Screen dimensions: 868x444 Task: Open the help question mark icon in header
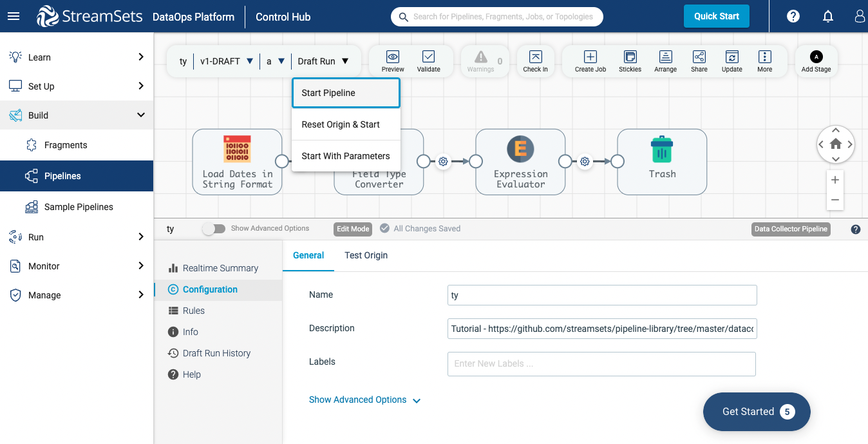pyautogui.click(x=793, y=17)
